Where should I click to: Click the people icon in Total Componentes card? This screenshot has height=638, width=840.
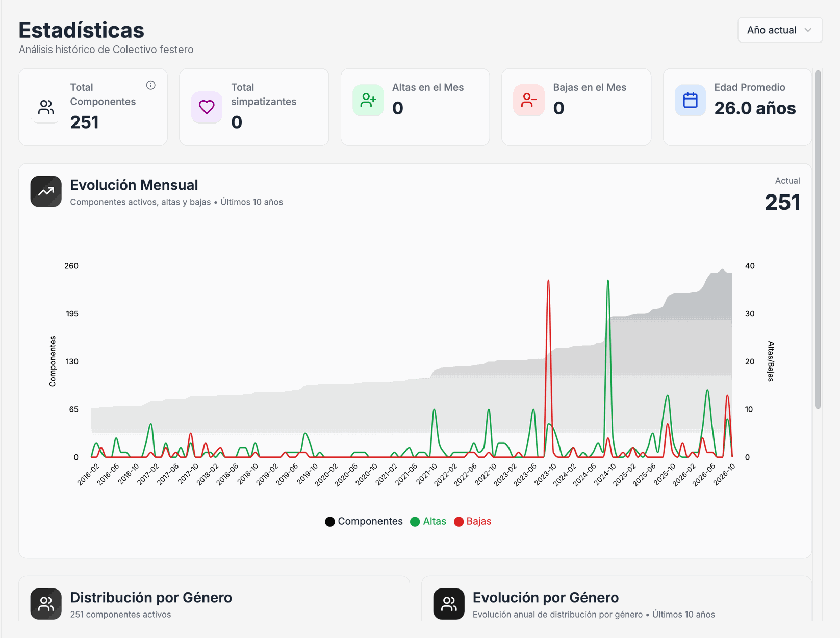coord(46,107)
